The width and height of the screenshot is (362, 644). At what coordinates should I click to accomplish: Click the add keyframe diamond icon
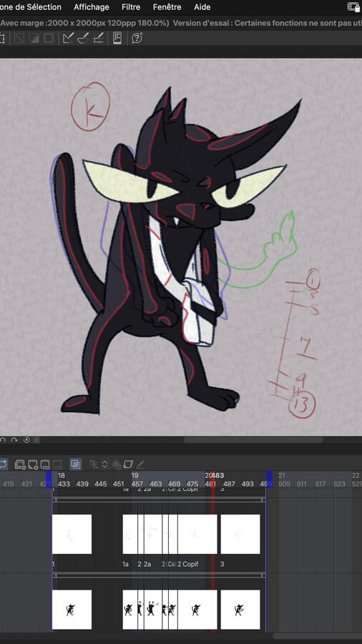(116, 464)
